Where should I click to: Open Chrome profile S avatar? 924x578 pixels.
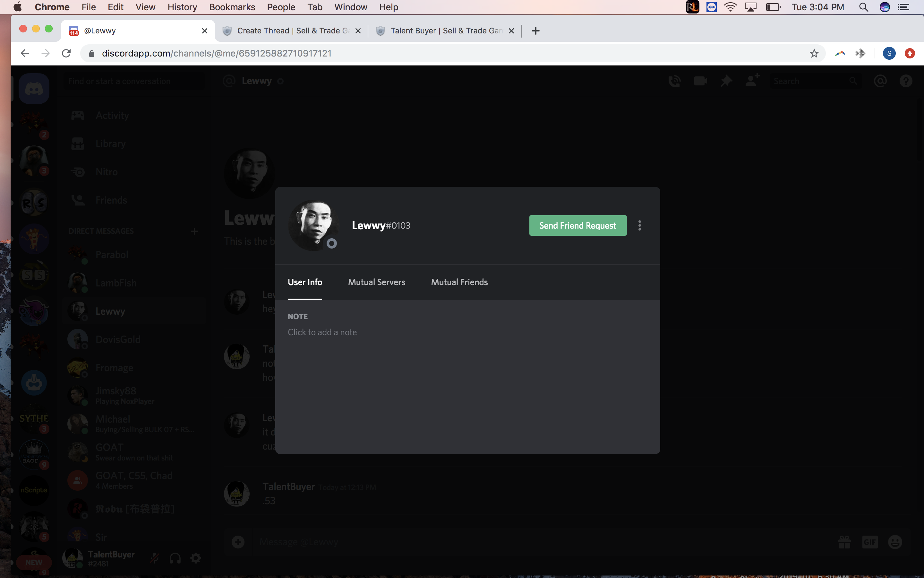tap(889, 53)
